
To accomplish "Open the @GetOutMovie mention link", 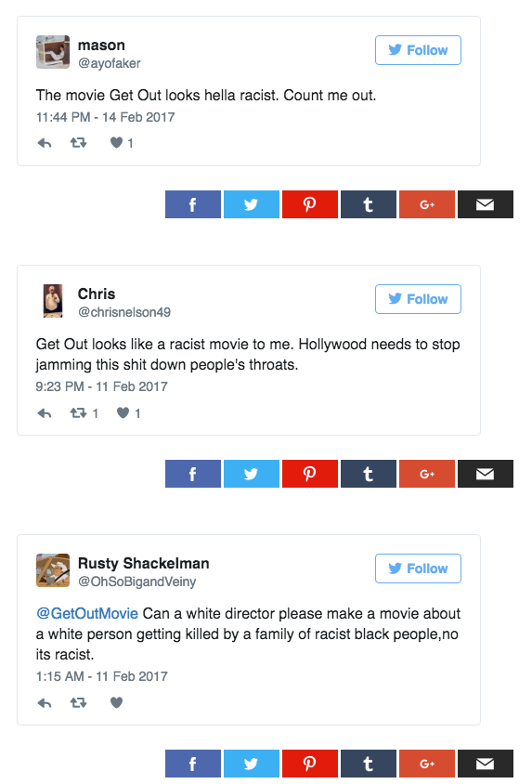I will coord(87,613).
